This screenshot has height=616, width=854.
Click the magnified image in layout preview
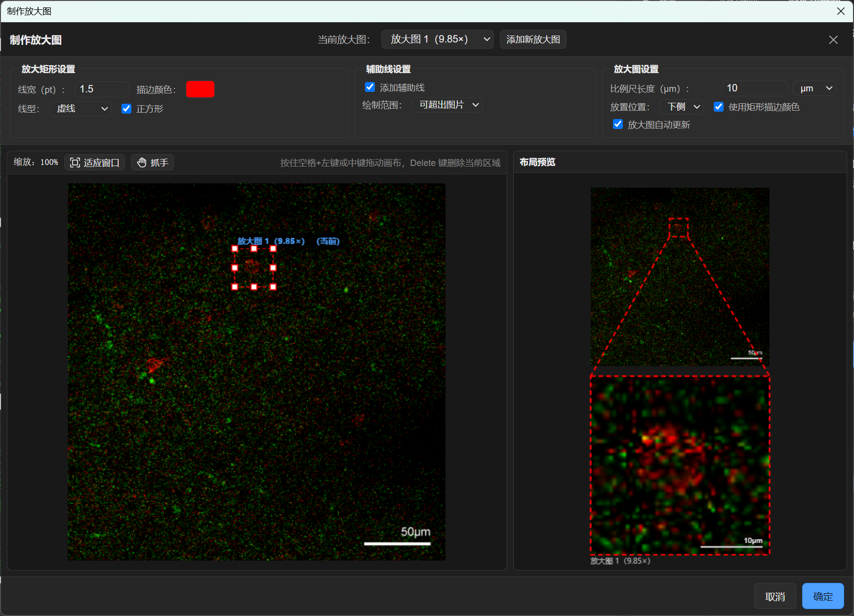680,465
